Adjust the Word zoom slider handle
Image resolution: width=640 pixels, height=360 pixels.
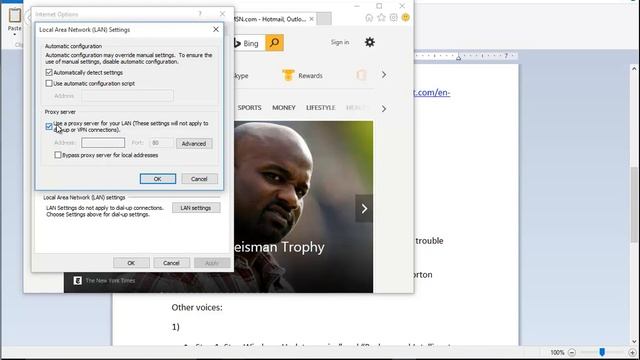pos(602,352)
